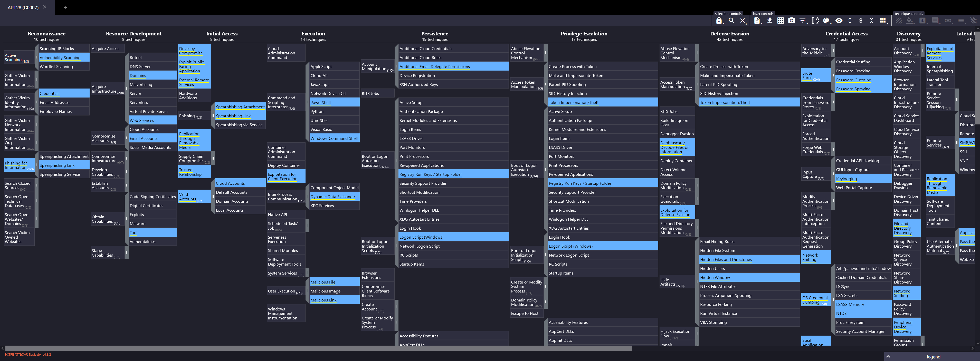This screenshot has width=980, height=361.
Task: Select the NTDS sub-technique
Action: [863, 314]
